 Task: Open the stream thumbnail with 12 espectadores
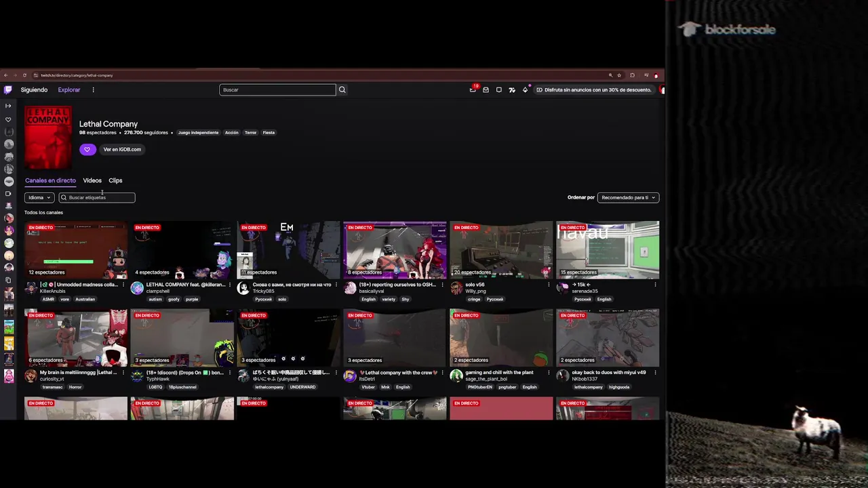[x=76, y=250]
